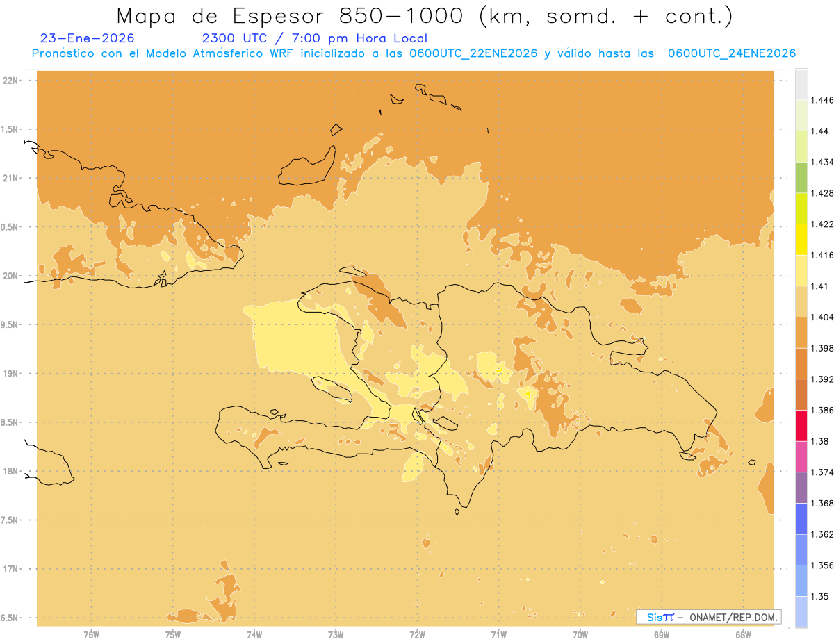Pick the gray swatch above 1.446

pyautogui.click(x=801, y=84)
